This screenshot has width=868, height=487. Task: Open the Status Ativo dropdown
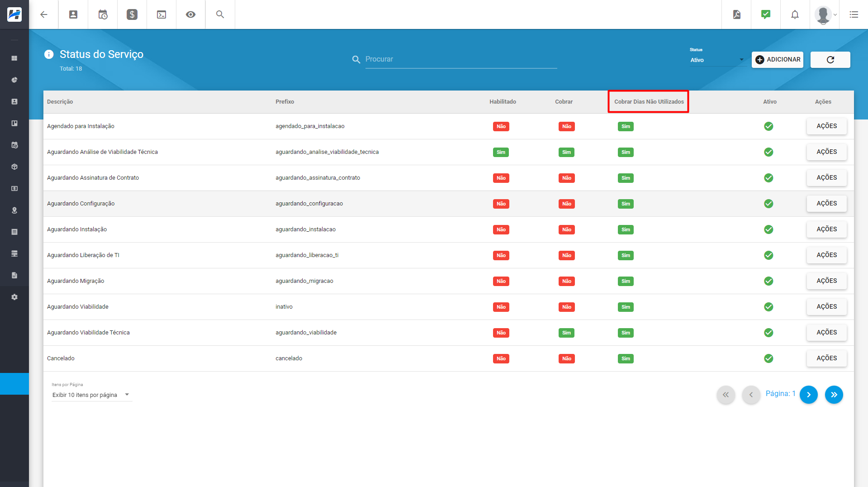point(717,60)
